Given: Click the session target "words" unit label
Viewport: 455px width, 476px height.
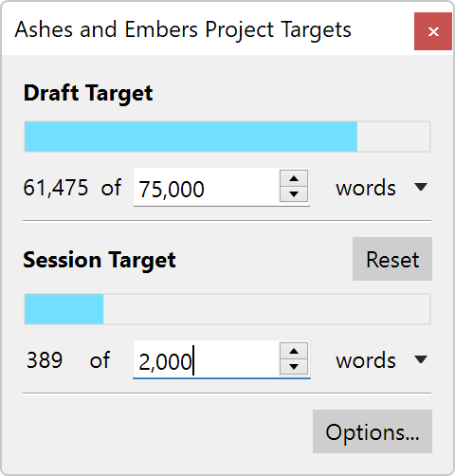Looking at the screenshot, I should [x=366, y=360].
